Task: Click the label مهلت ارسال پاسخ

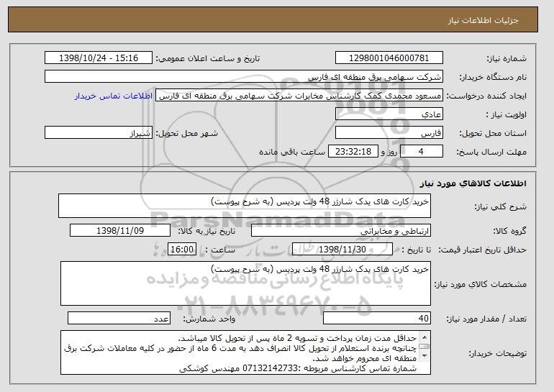Action: [491, 152]
